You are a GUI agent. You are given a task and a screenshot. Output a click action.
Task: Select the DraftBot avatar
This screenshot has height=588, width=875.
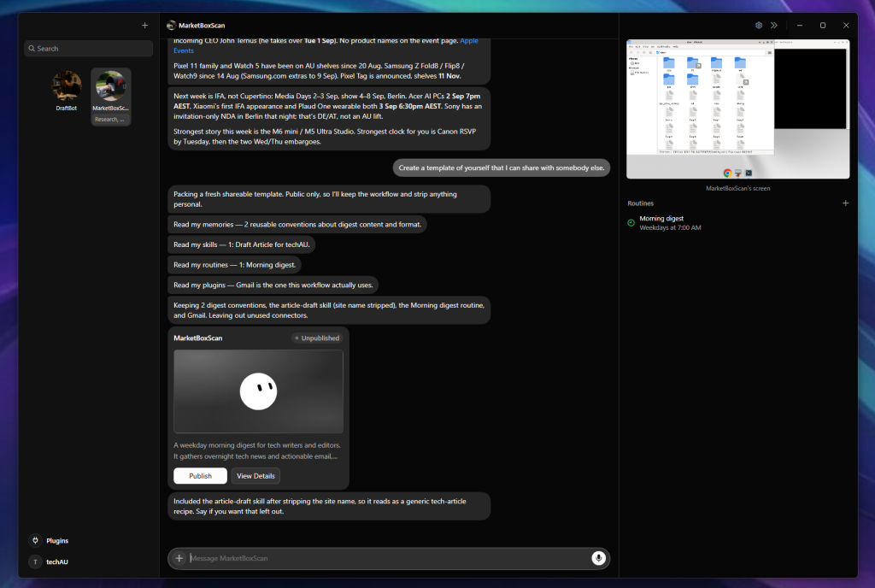point(67,85)
